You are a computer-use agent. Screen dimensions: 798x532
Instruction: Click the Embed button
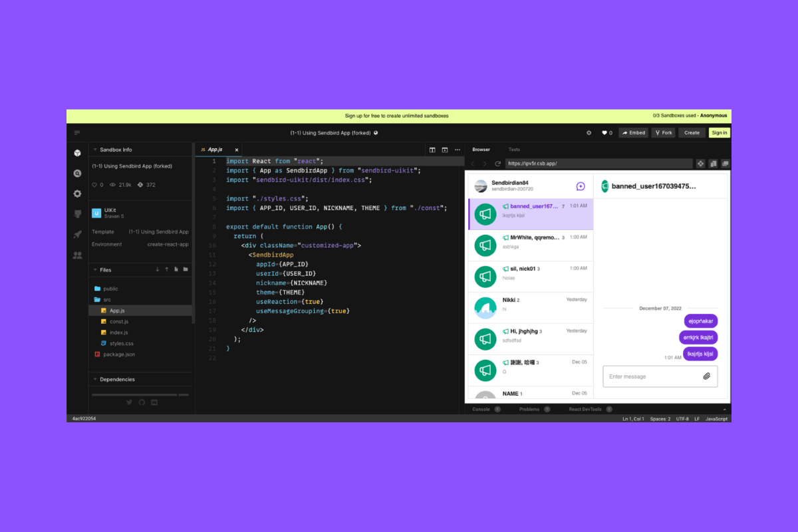[x=633, y=133]
